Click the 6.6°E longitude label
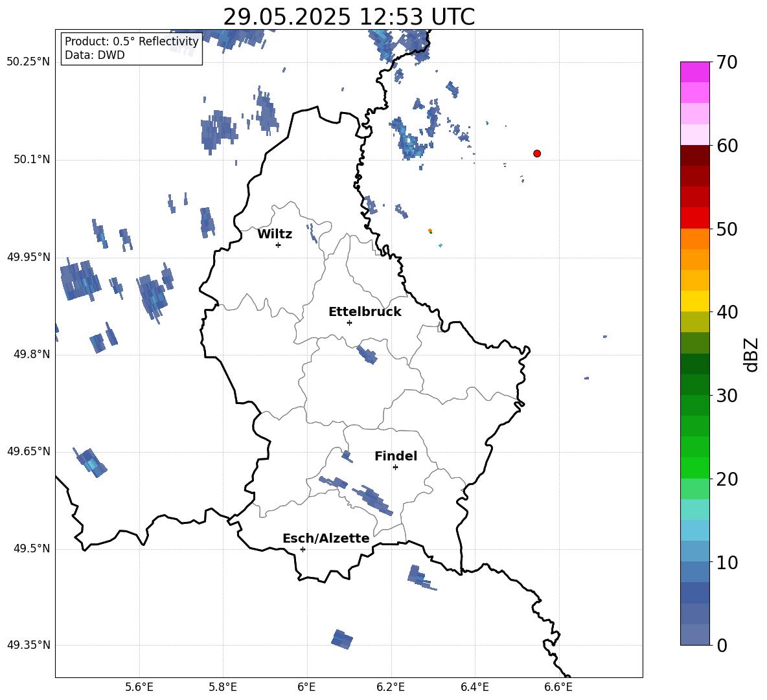Image resolution: width=767 pixels, height=700 pixels. pos(558,687)
